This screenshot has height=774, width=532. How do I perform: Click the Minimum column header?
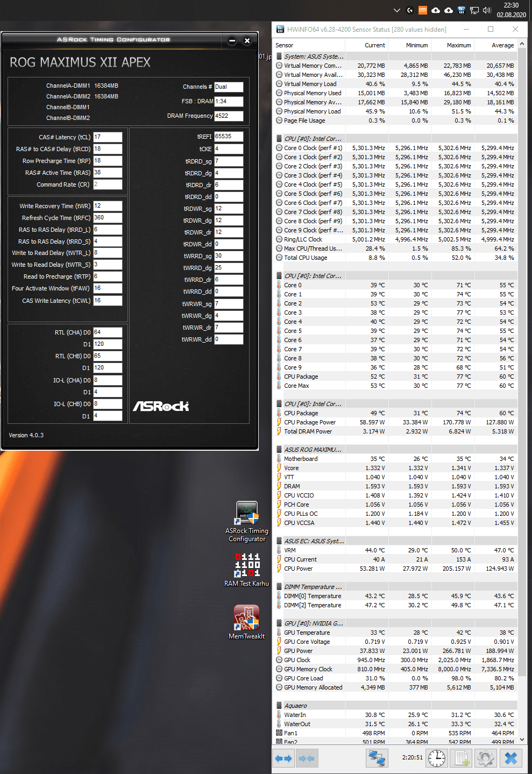click(409, 45)
